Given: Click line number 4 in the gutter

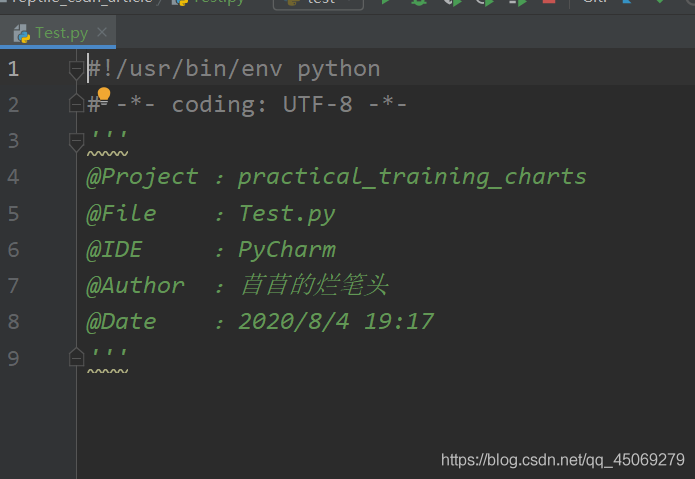Looking at the screenshot, I should click(13, 177).
